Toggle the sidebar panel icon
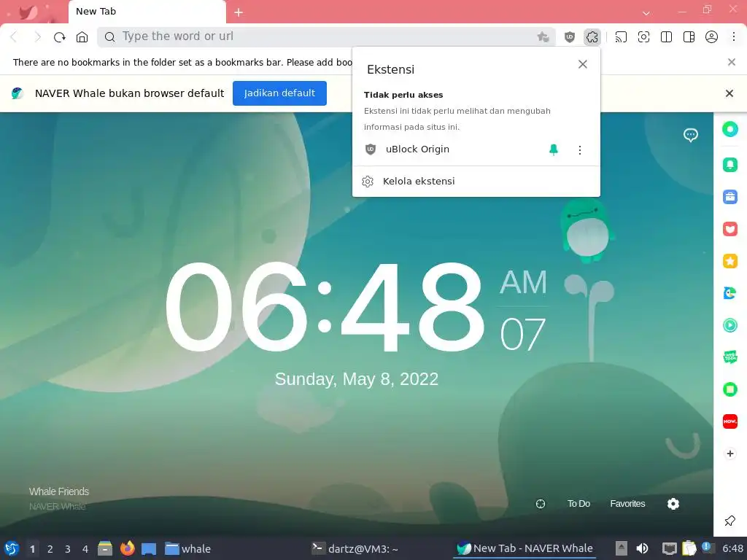This screenshot has height=560, width=747. coord(689,37)
